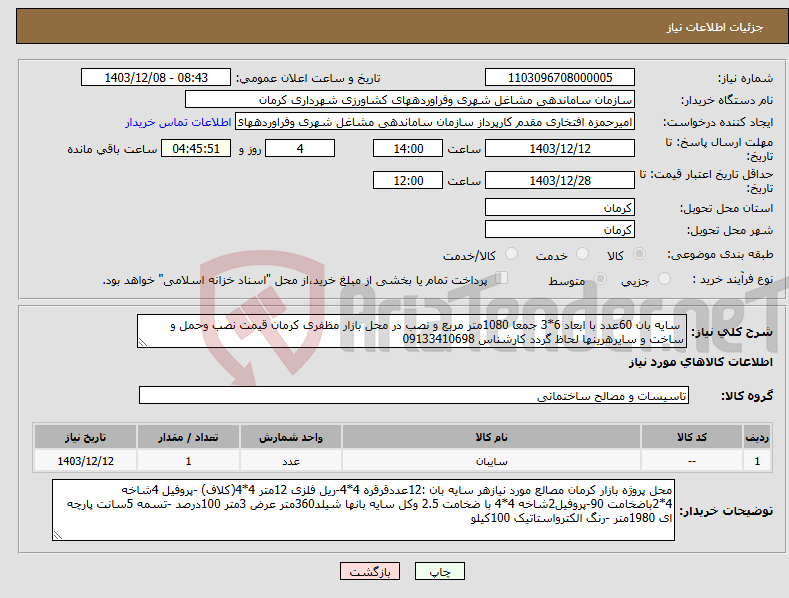Click the announcement date field 1403/12/08 - 08:43

[156, 78]
